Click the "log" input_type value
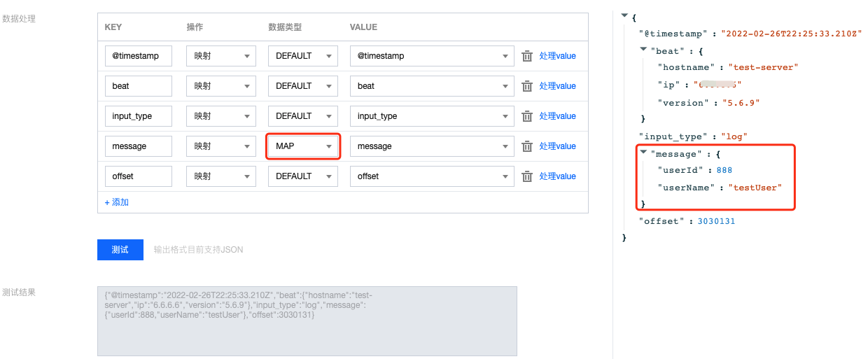Image resolution: width=868 pixels, height=359 pixels. [x=735, y=136]
